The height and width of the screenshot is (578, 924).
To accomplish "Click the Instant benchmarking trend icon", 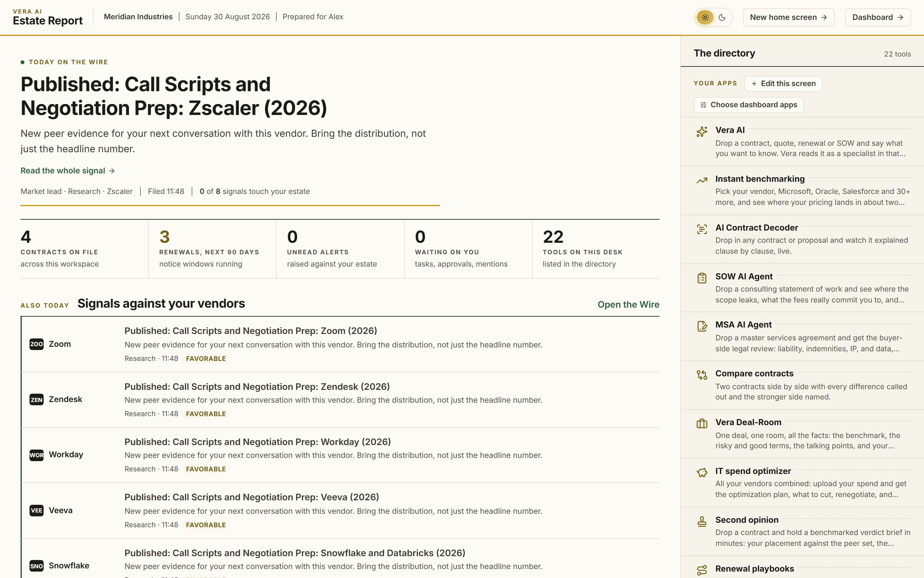I will click(x=702, y=180).
